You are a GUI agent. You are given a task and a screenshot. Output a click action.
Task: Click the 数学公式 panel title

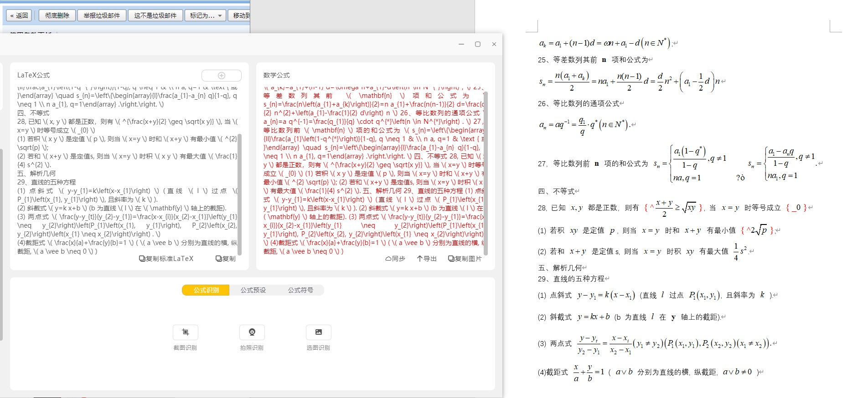(x=276, y=75)
